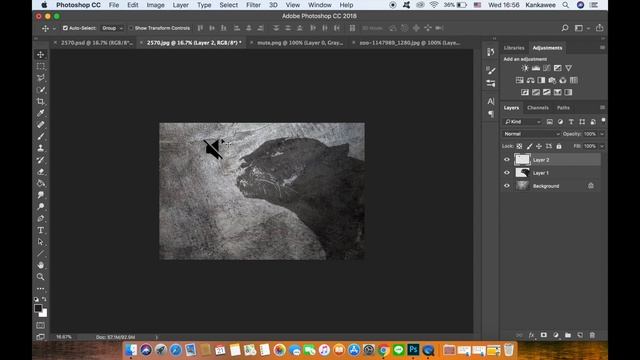Open Opacity 100% dropdown arrow
The width and height of the screenshot is (640, 360).
click(602, 134)
